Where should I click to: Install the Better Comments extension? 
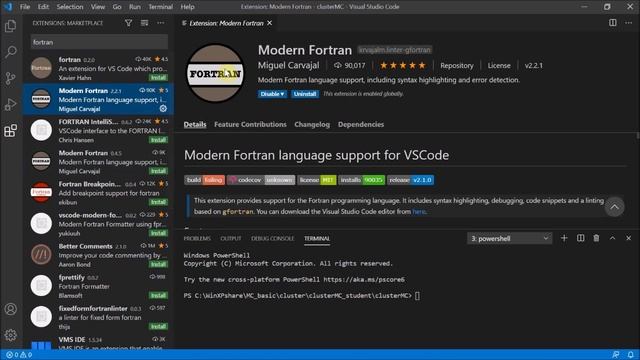coord(158,264)
